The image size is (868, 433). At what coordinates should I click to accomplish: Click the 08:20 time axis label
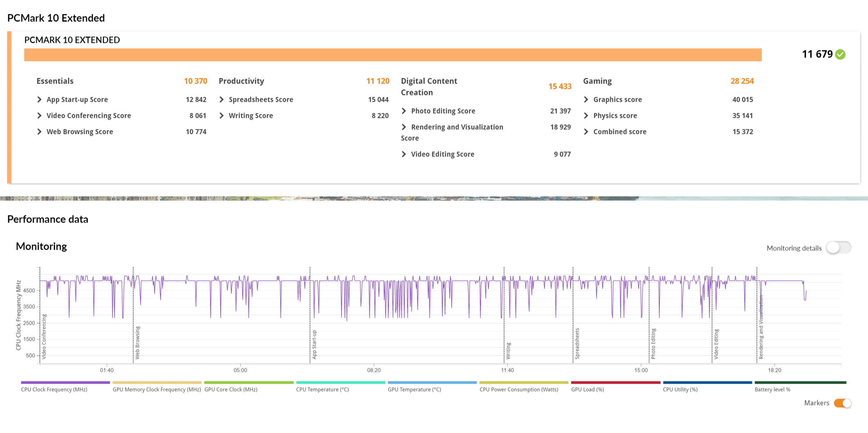click(x=374, y=370)
